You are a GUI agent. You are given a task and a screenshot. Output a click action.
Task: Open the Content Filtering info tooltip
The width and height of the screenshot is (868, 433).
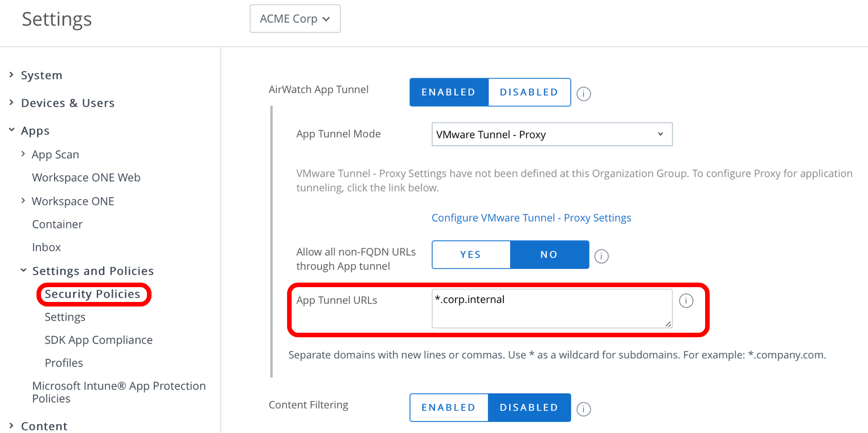[583, 409]
